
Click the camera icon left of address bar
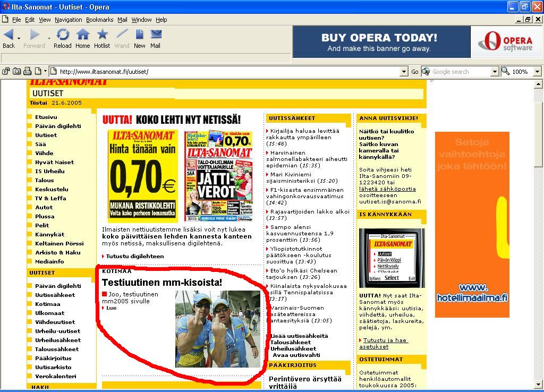pyautogui.click(x=16, y=71)
